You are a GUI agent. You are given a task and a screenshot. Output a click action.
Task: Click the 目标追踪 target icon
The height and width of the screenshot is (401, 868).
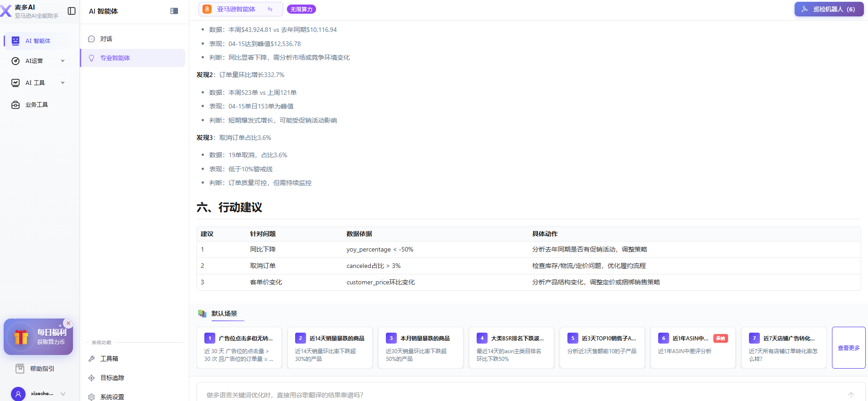coord(91,378)
